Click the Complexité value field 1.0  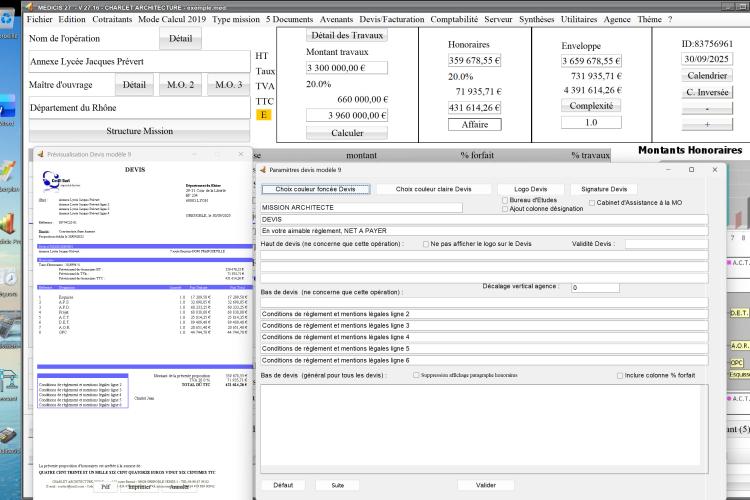(x=591, y=122)
